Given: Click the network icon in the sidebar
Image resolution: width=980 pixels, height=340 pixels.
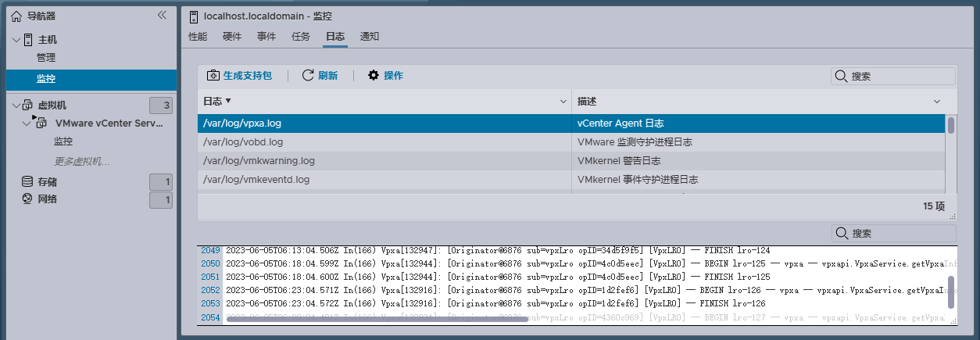Looking at the screenshot, I should tap(27, 199).
